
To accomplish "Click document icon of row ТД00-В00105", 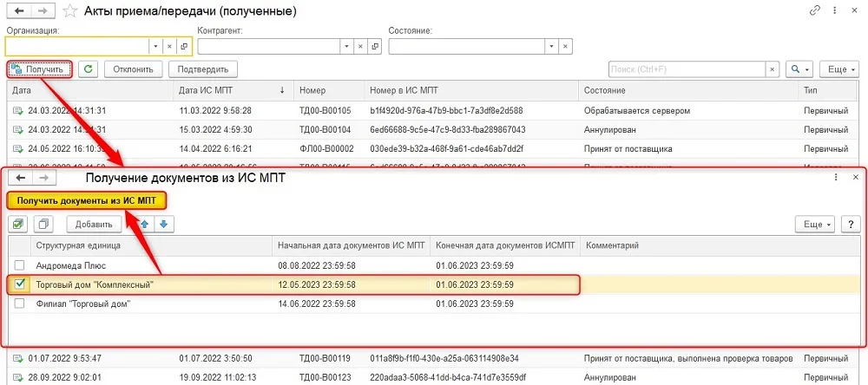I will coord(17,111).
